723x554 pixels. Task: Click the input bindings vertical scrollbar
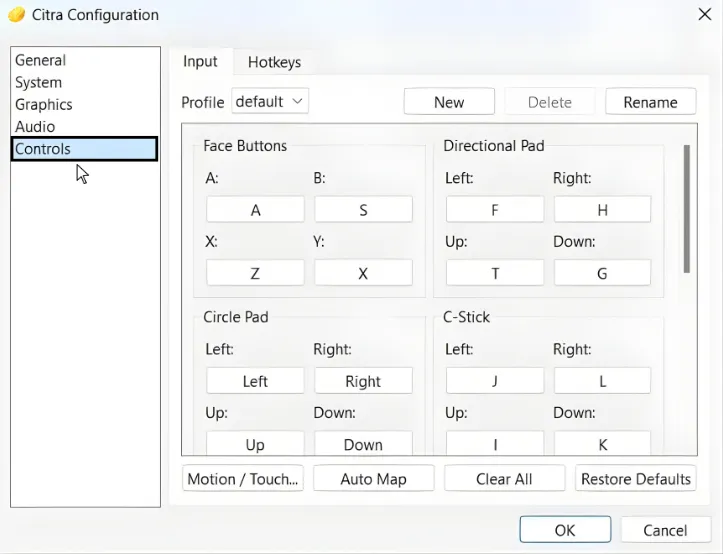click(x=687, y=209)
